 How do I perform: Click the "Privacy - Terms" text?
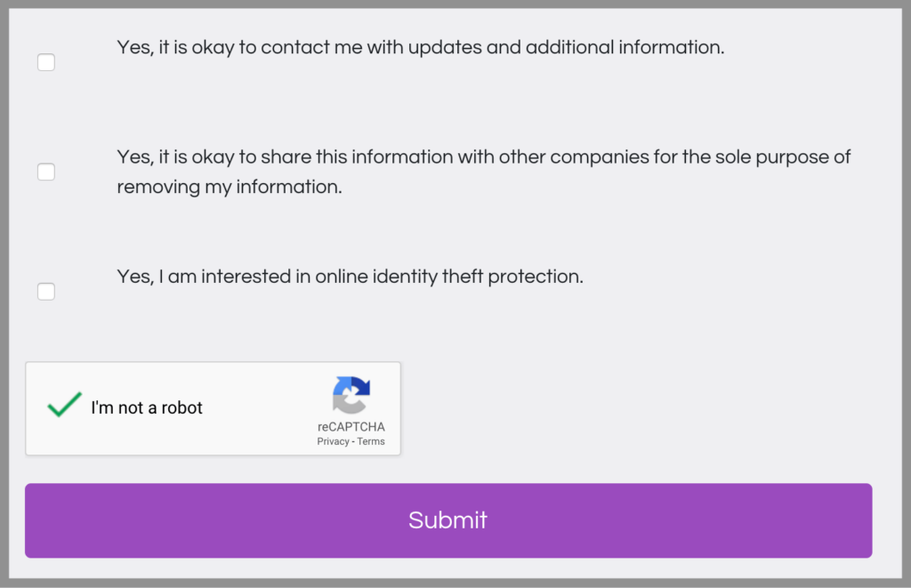[x=351, y=441]
